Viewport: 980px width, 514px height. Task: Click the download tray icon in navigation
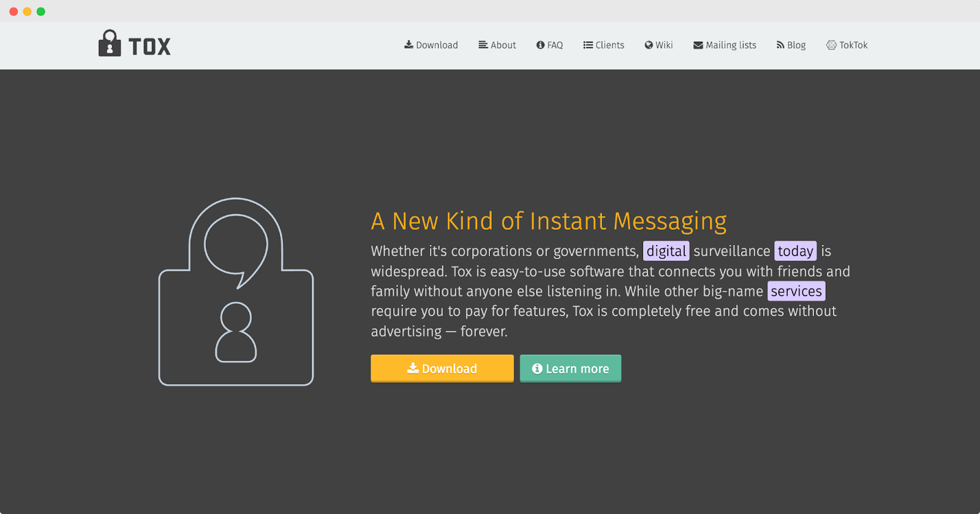(x=409, y=45)
